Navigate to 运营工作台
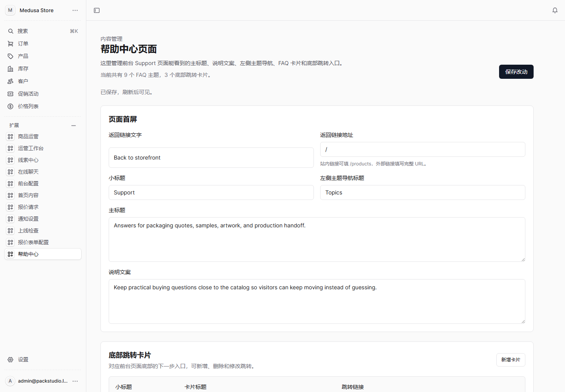The width and height of the screenshot is (565, 392). pos(43,148)
